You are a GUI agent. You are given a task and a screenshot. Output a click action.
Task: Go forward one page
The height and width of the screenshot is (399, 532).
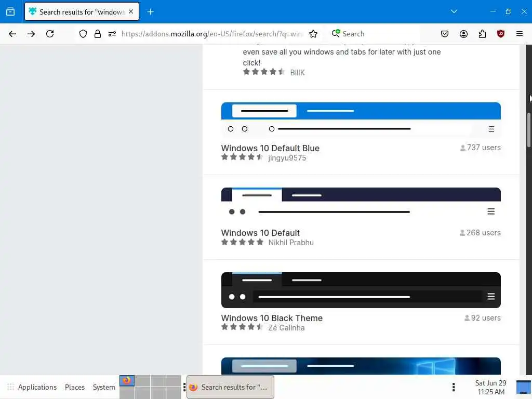31,34
